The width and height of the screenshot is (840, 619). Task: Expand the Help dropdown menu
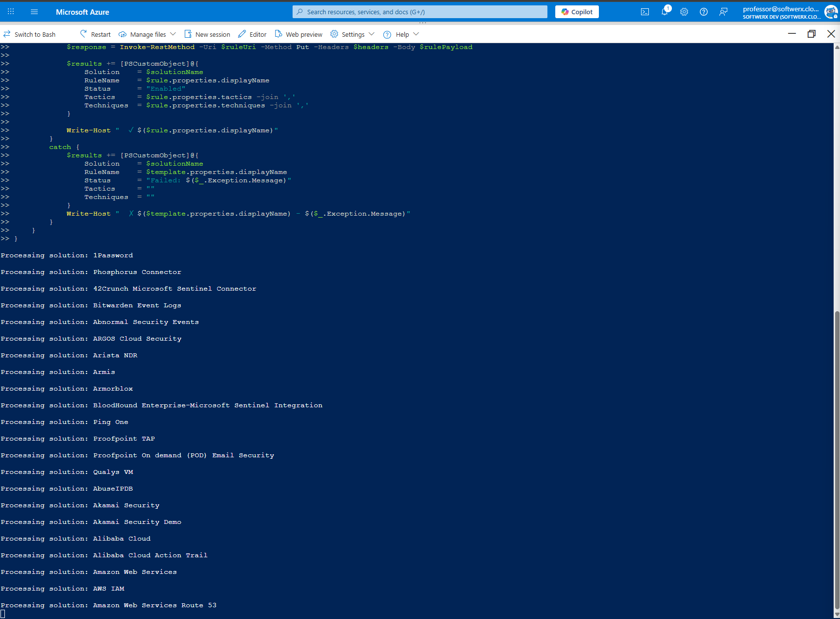point(416,34)
